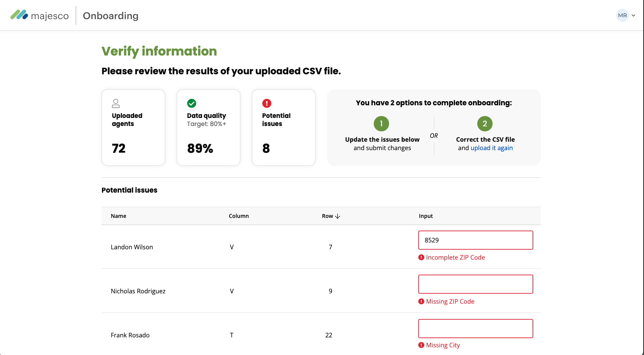Click the Incomplete ZIP Code error icon
The height and width of the screenshot is (355, 644).
421,257
